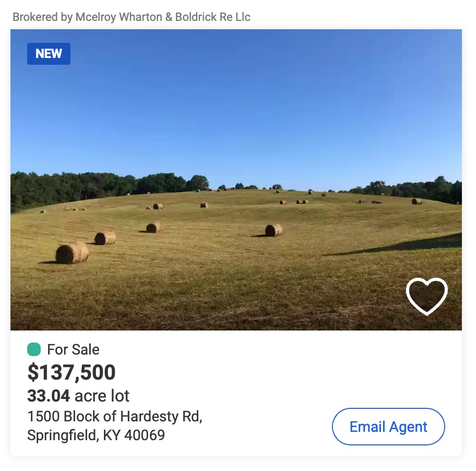Click the blank card area beside the price
This screenshot has width=476, height=471.
coord(261,373)
